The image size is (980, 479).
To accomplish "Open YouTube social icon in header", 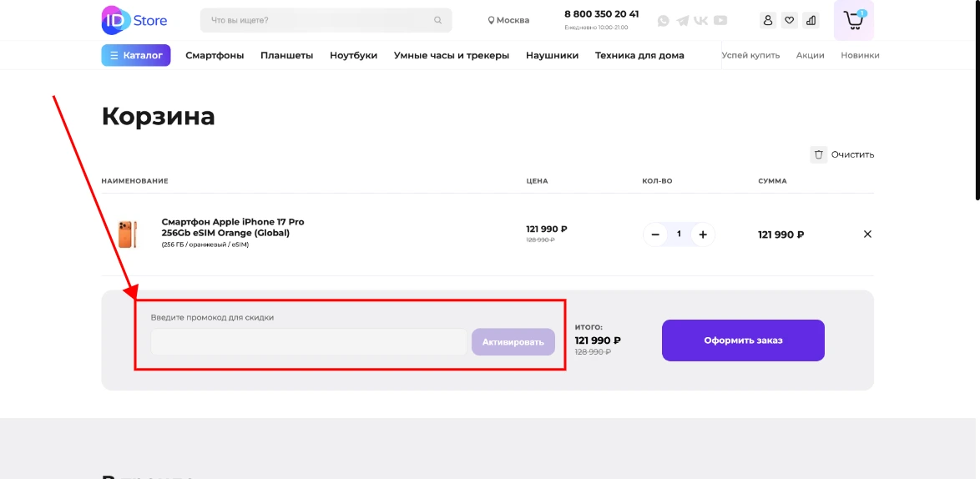I will [x=720, y=21].
